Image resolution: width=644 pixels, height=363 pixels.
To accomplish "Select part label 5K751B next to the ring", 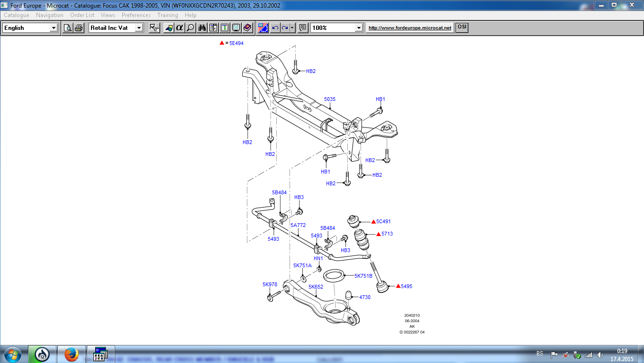I will click(x=363, y=276).
